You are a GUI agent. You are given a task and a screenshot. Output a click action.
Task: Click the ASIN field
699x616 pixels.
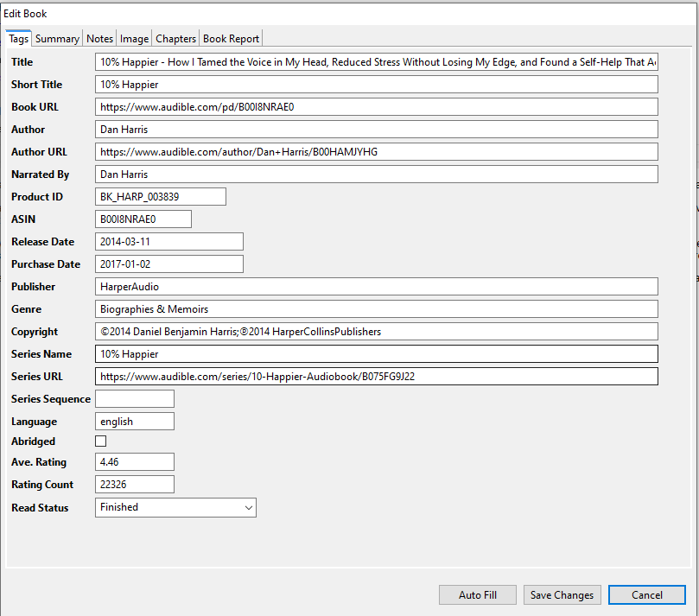tap(143, 219)
